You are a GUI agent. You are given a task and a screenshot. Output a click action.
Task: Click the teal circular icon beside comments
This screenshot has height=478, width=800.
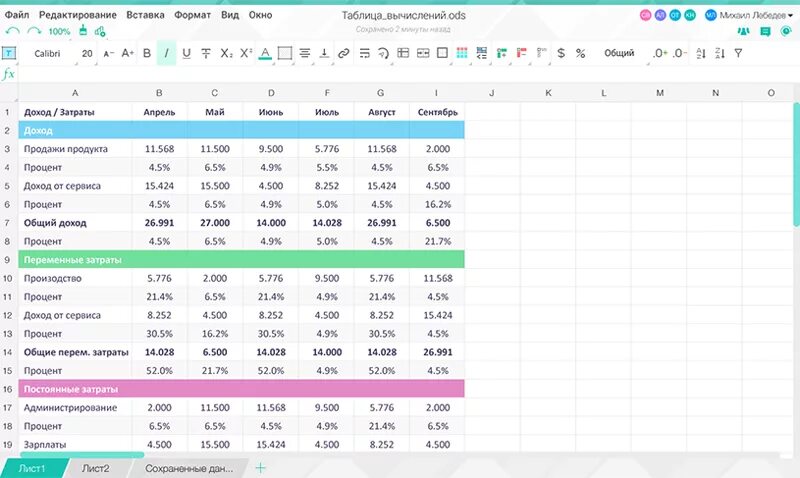click(786, 31)
